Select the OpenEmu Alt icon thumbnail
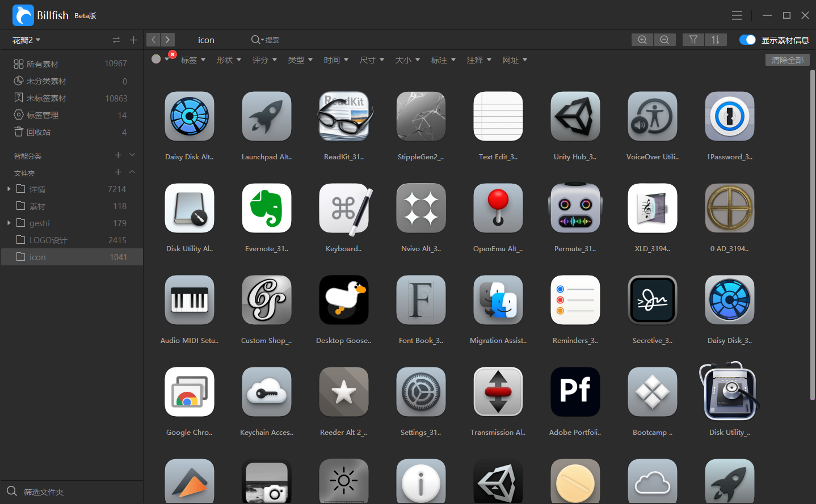This screenshot has width=816, height=504. (498, 208)
